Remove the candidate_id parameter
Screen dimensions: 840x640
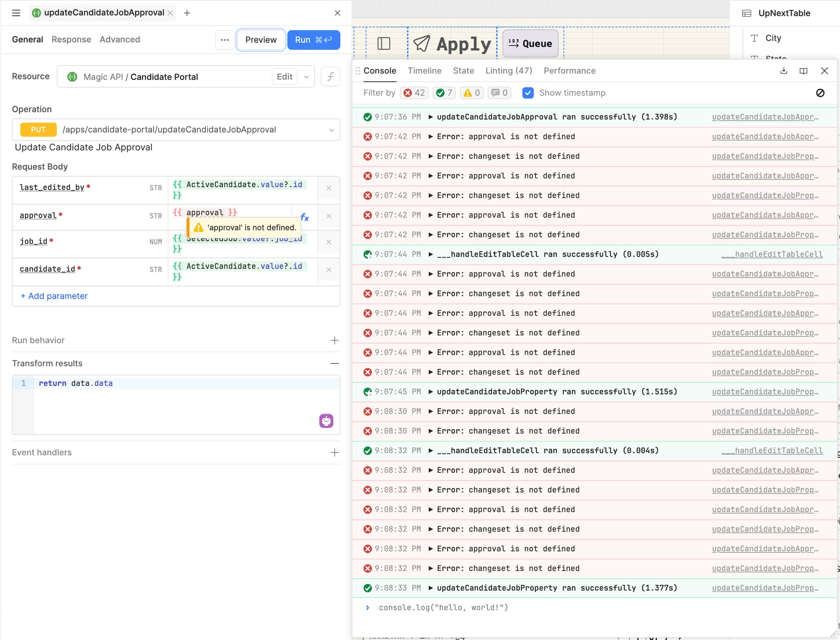(x=329, y=270)
